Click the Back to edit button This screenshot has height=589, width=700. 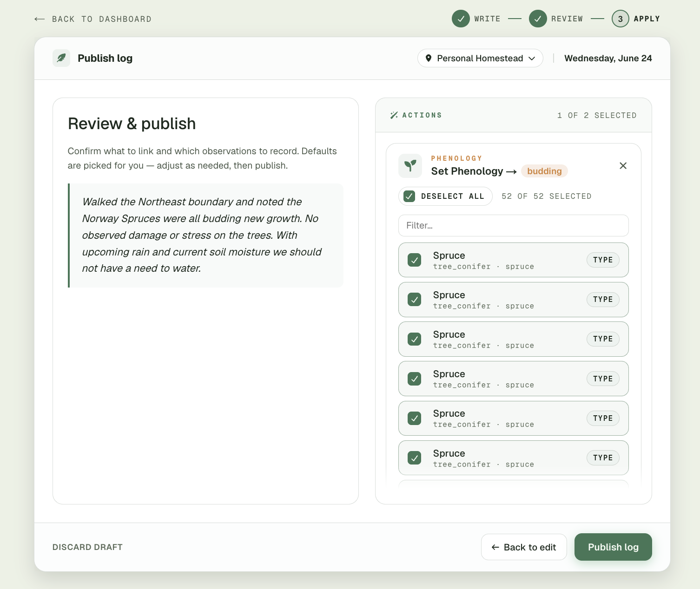(524, 547)
